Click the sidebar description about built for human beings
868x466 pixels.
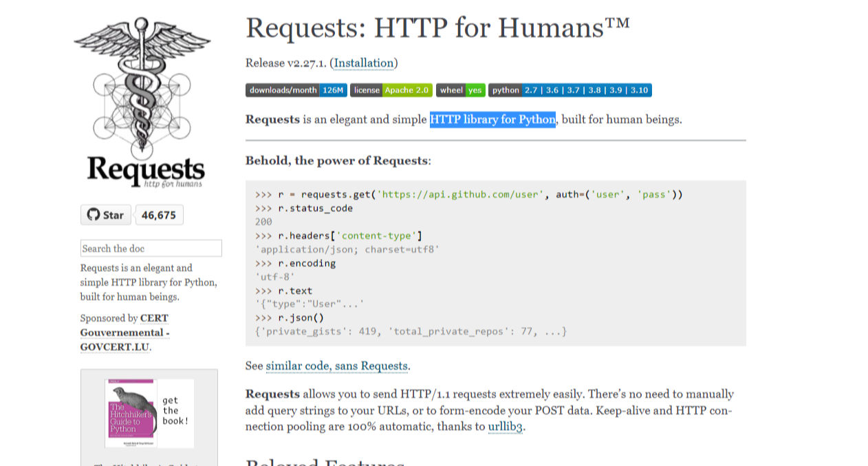[149, 282]
